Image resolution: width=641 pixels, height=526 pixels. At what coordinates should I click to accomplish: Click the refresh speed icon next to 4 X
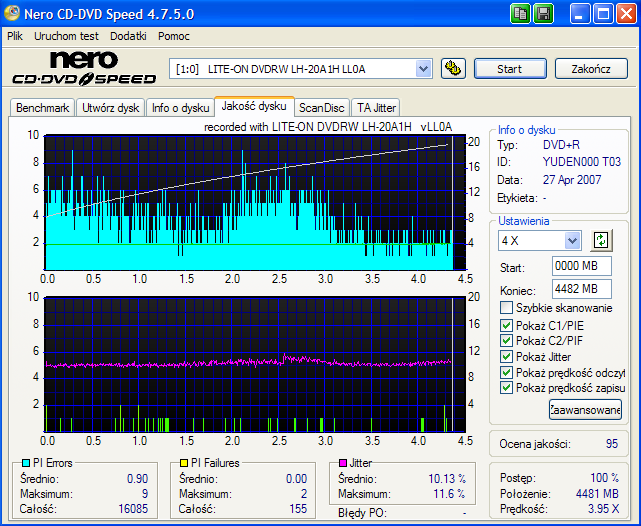pyautogui.click(x=601, y=240)
